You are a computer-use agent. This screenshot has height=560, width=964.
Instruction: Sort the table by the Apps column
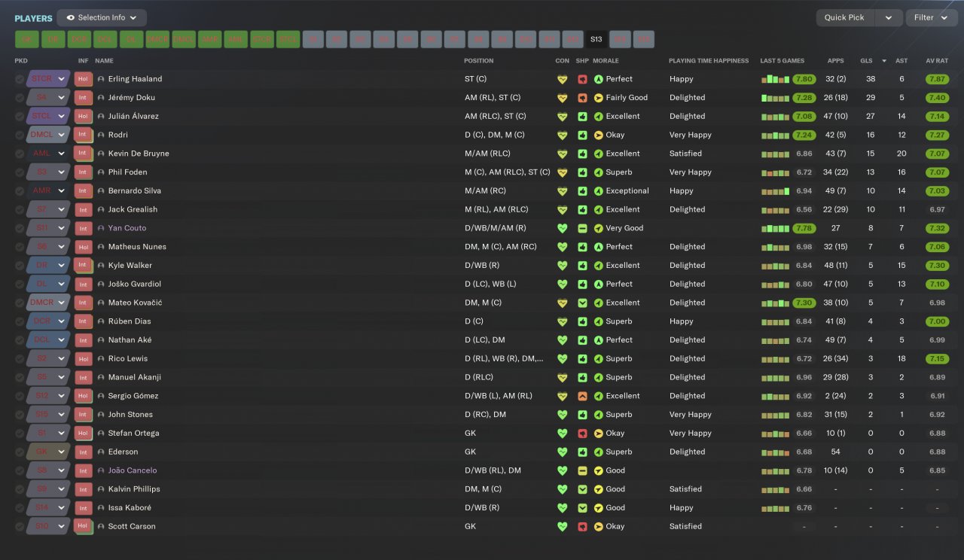pos(835,61)
